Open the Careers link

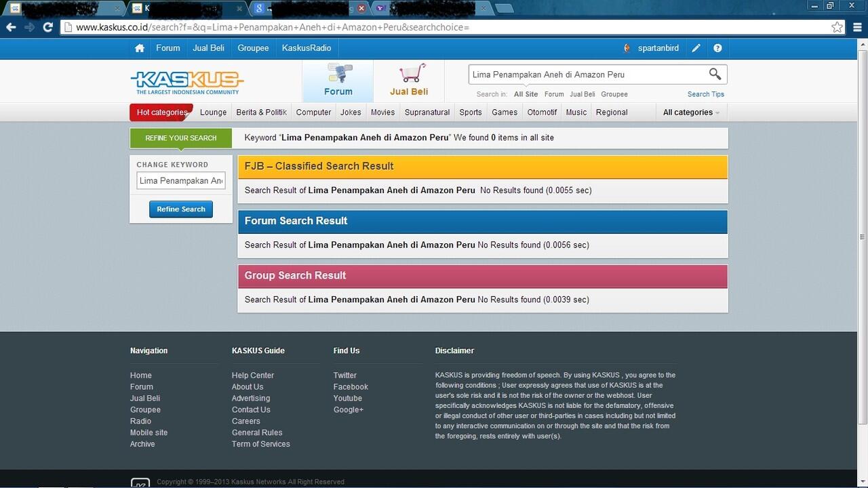[x=246, y=422]
